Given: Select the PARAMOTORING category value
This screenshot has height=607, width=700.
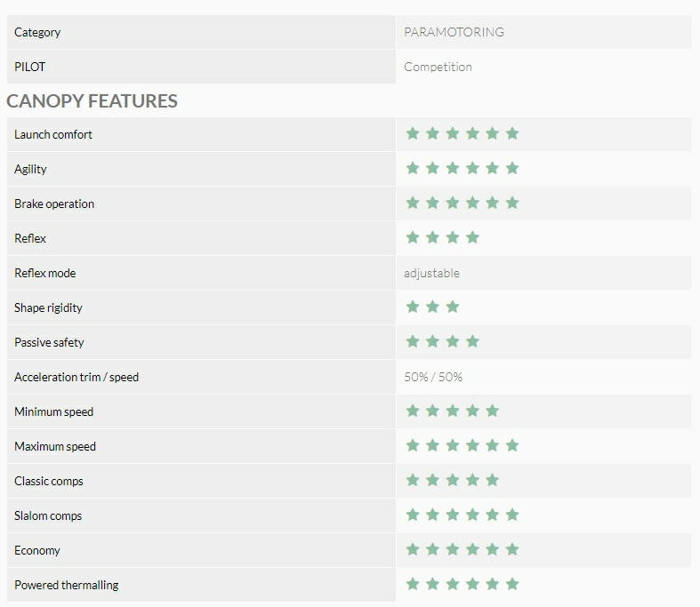Looking at the screenshot, I should point(454,32).
